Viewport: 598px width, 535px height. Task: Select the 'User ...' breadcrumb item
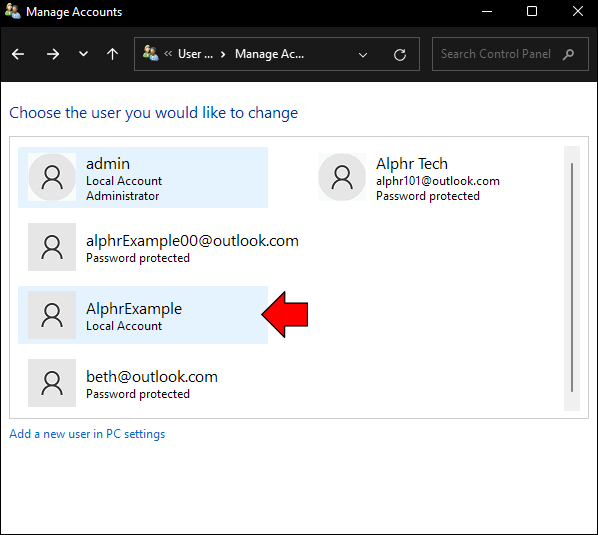(x=195, y=54)
